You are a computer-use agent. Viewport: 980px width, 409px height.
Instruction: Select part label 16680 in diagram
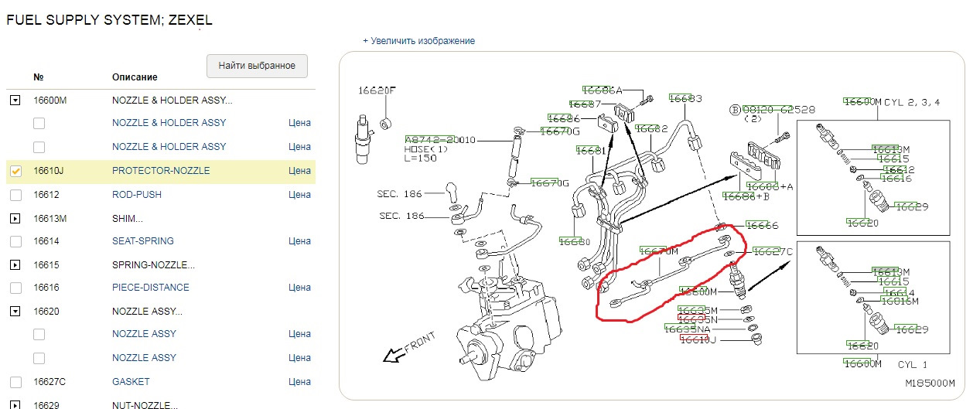(574, 242)
